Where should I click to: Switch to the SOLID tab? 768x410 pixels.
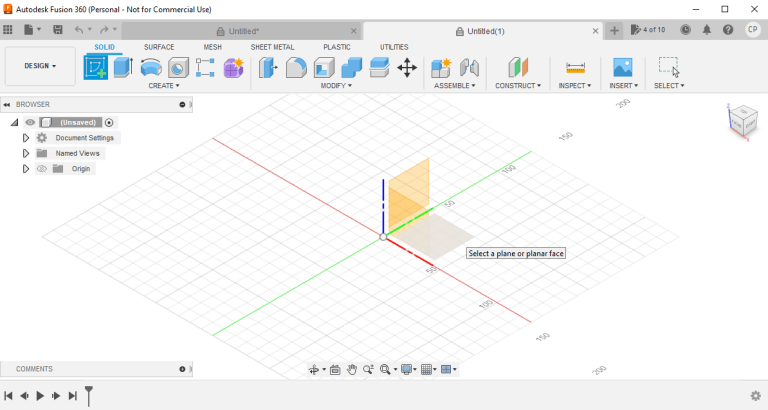point(104,47)
